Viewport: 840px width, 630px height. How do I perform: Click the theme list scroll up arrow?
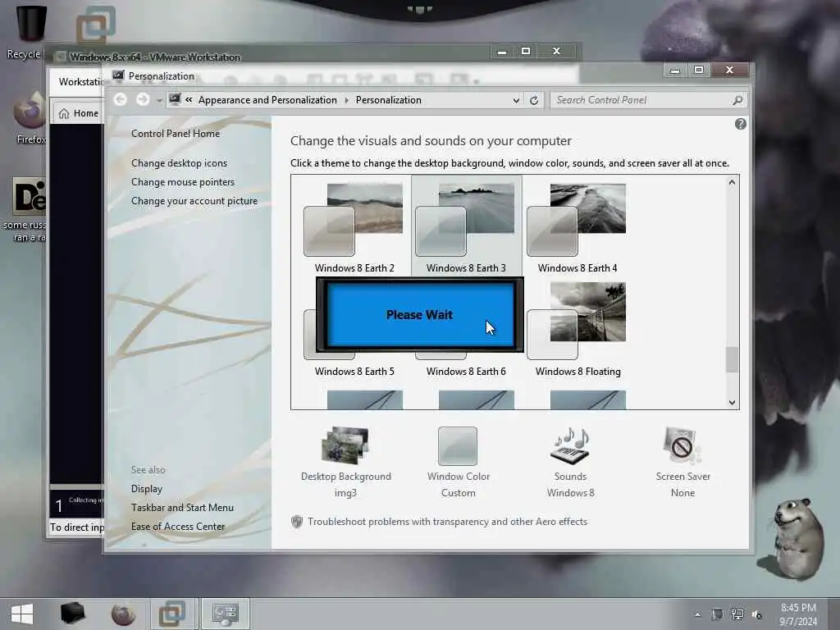(732, 182)
